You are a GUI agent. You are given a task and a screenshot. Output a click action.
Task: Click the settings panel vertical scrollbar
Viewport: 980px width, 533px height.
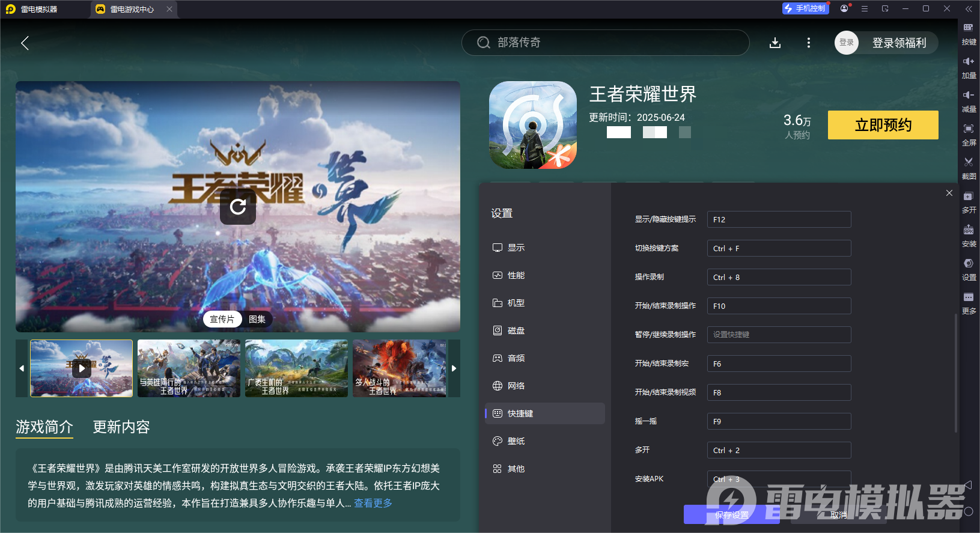click(x=956, y=373)
